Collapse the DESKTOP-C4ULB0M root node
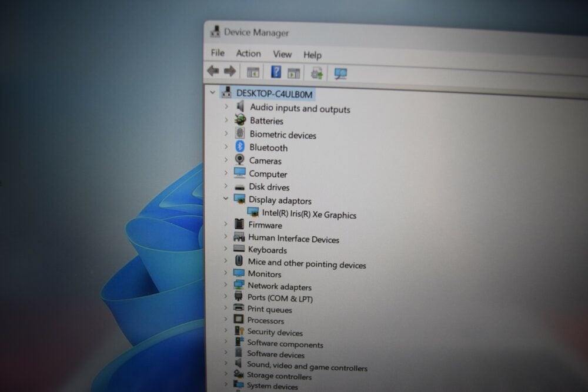 click(213, 92)
